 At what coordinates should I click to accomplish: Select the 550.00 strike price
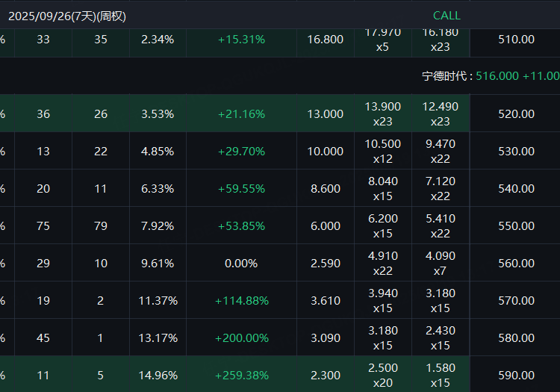click(516, 226)
